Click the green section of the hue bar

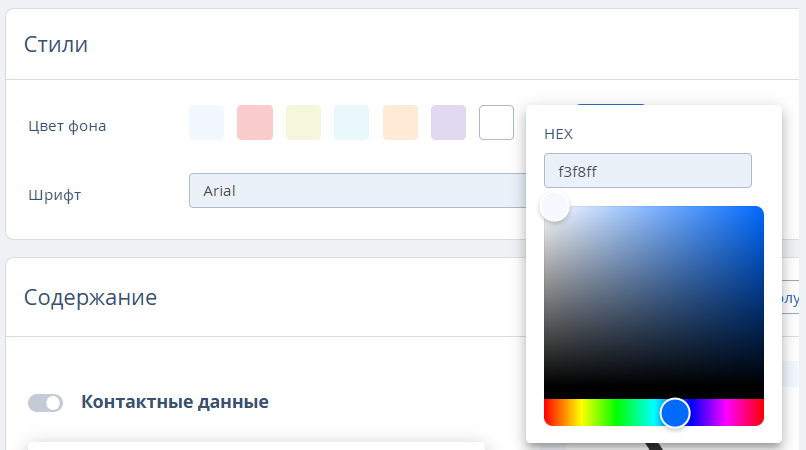620,412
